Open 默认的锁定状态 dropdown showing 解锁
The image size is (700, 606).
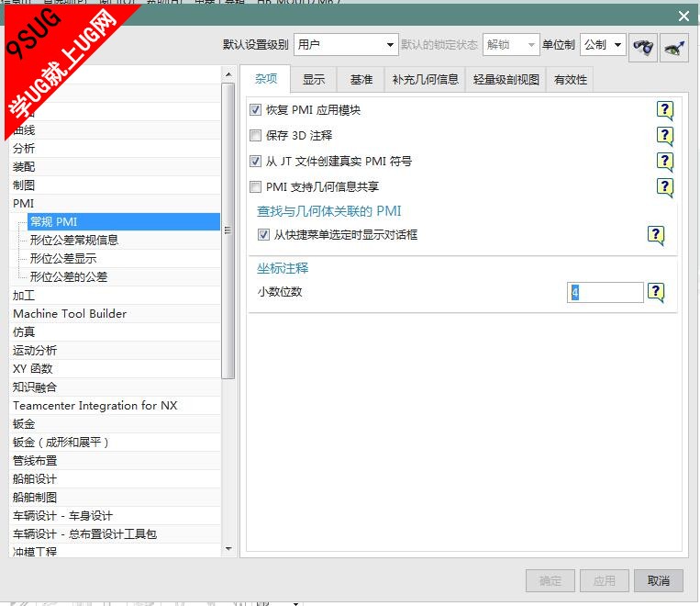pyautogui.click(x=511, y=45)
